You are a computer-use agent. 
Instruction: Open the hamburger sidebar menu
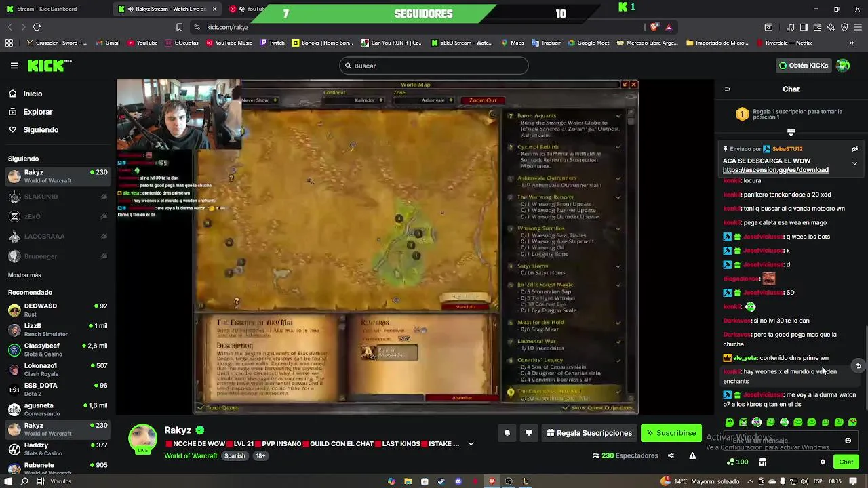[14, 66]
